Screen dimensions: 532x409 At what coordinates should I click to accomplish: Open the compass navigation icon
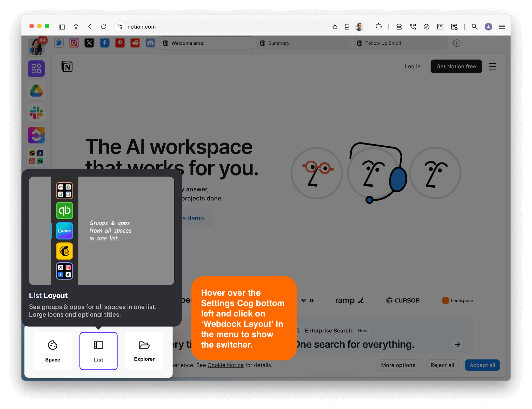427,27
